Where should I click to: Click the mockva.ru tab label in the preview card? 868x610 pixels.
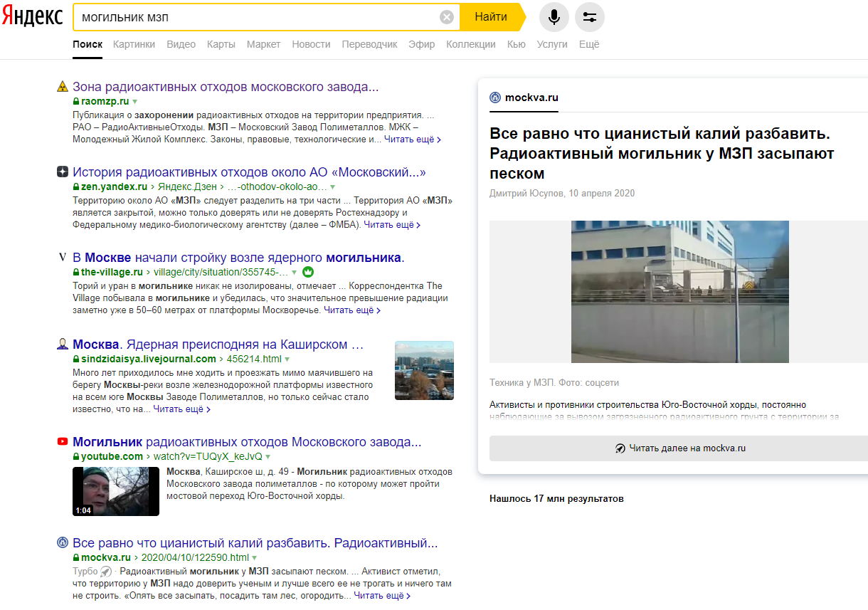coord(531,98)
